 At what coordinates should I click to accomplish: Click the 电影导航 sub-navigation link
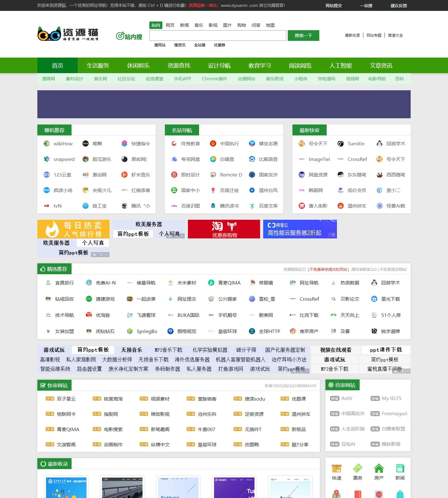point(377,79)
